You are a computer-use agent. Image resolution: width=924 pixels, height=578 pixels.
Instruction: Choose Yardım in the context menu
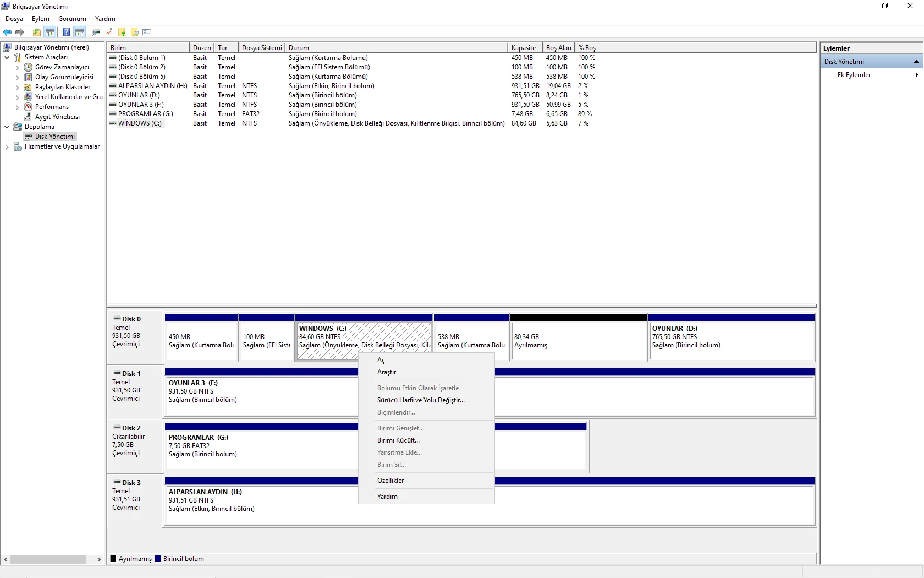click(x=426, y=497)
